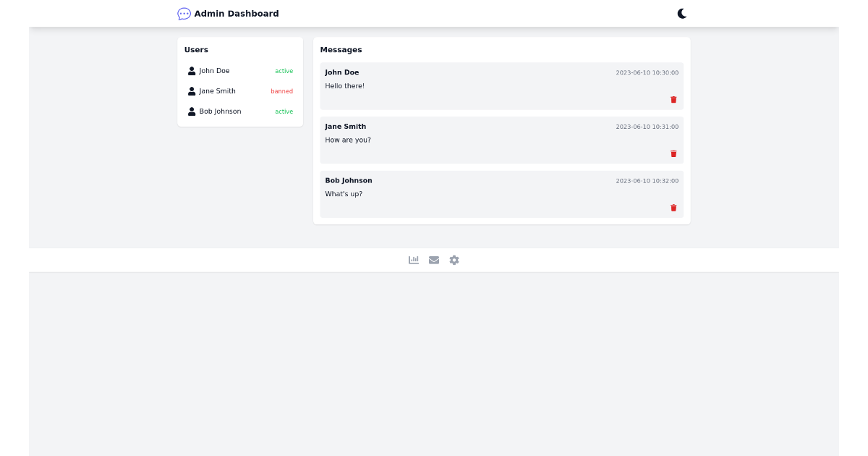Select the Users panel header
Screen dimensions: 868x456
(x=196, y=49)
